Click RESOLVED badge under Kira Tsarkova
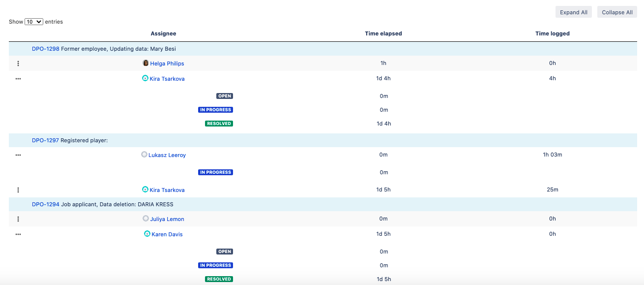Screen dimensions: 644x285 [219, 124]
